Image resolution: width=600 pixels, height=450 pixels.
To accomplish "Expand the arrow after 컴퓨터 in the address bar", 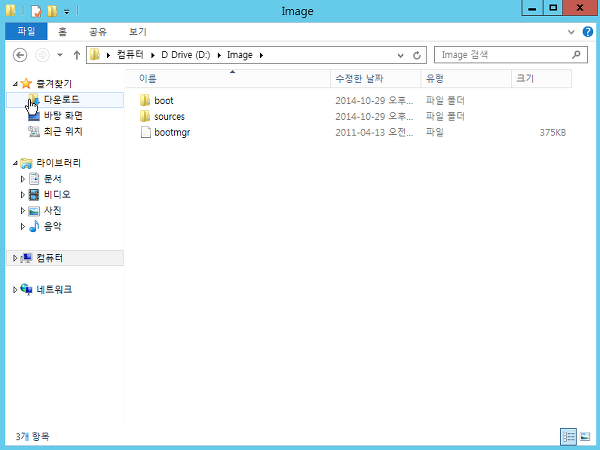I will click(153, 55).
